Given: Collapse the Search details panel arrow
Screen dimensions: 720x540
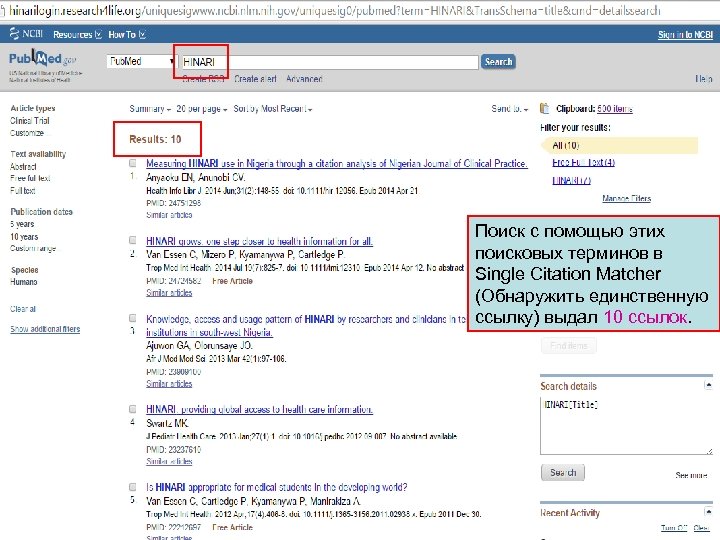Looking at the screenshot, I should click(709, 385).
